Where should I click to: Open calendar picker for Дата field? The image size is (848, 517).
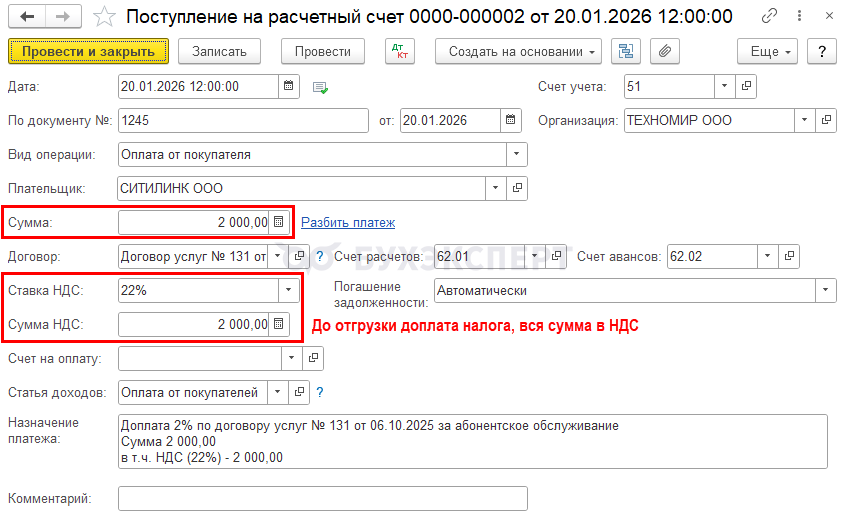(x=289, y=86)
